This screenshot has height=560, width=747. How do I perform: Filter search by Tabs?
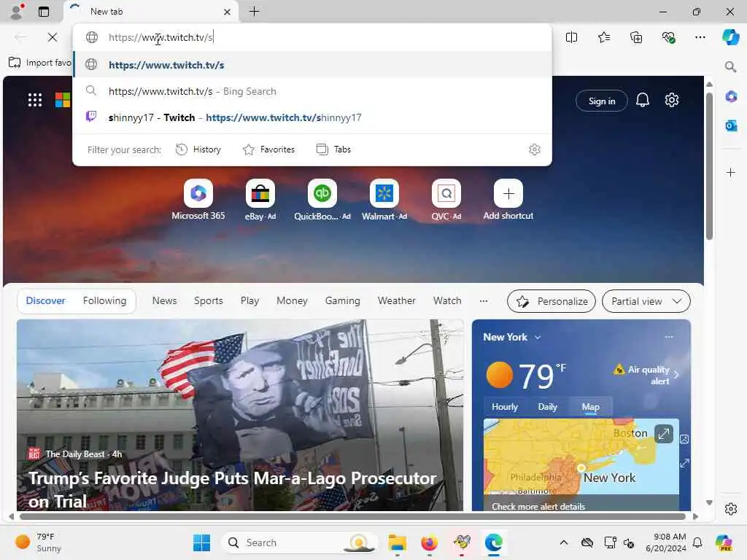click(x=333, y=149)
